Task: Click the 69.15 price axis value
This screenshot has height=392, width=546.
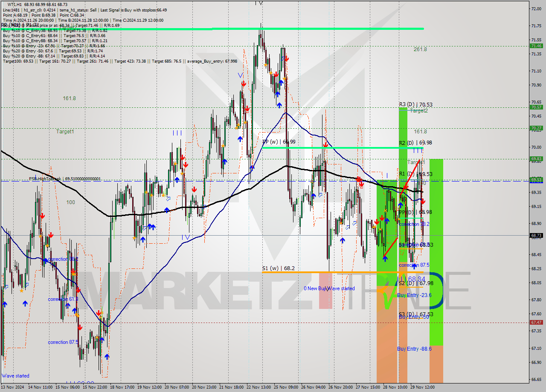Action: pos(536,207)
